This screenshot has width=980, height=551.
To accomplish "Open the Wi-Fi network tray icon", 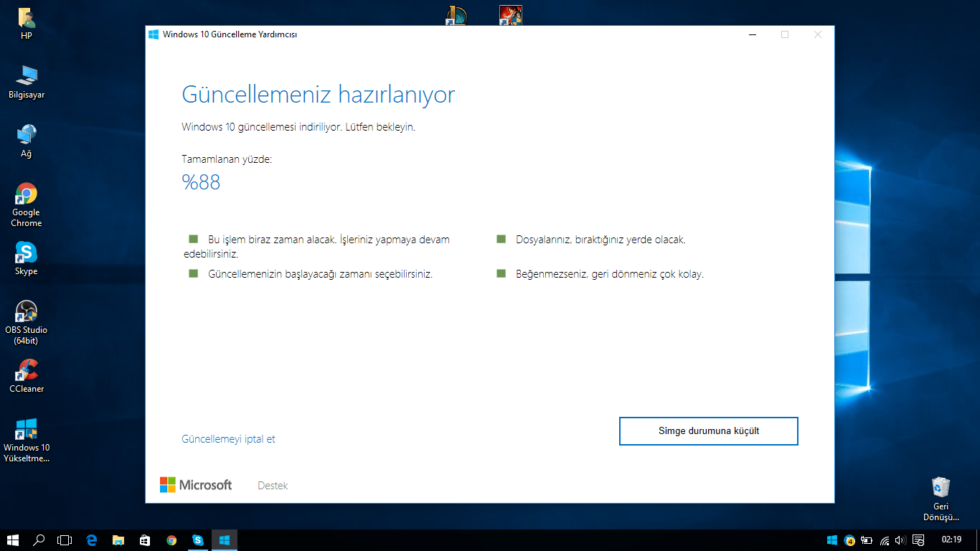I will tap(885, 540).
